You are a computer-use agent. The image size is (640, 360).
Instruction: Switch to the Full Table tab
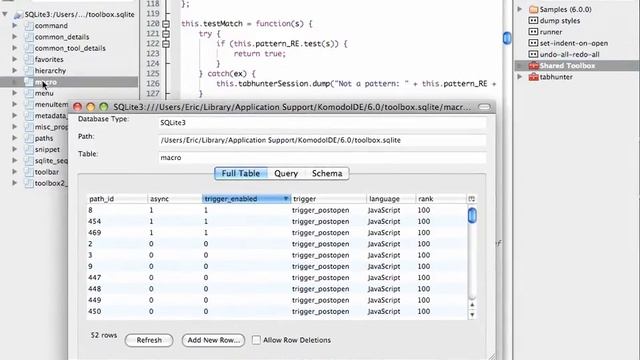[241, 173]
